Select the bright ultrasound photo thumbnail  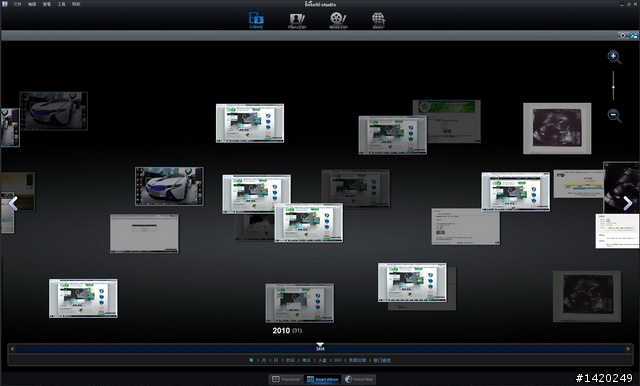(x=557, y=129)
